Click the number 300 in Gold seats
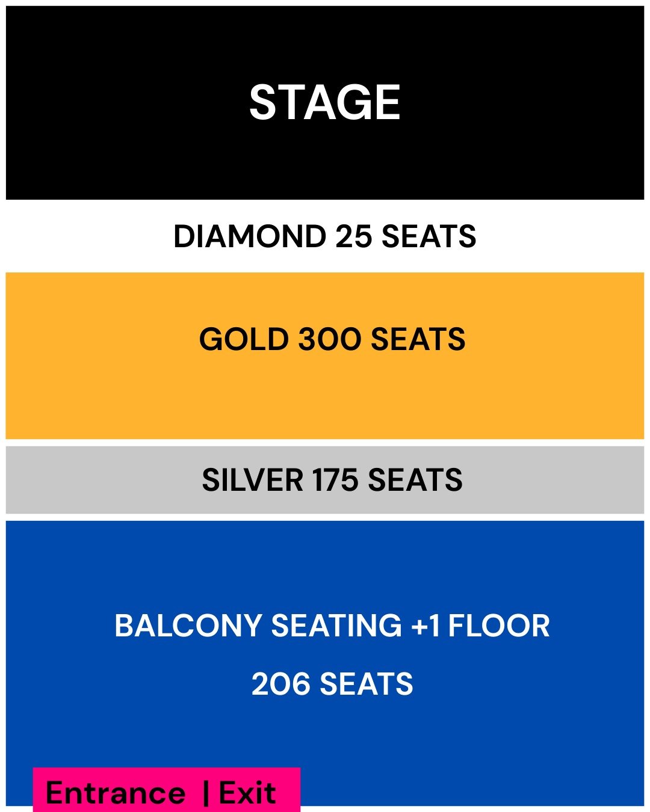Viewport: 650px width, 812px height. pos(330,339)
